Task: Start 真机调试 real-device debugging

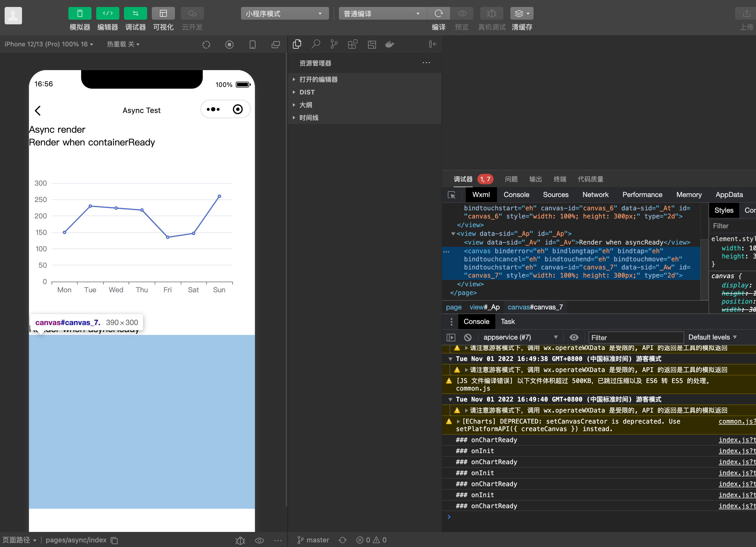Action: [x=491, y=13]
